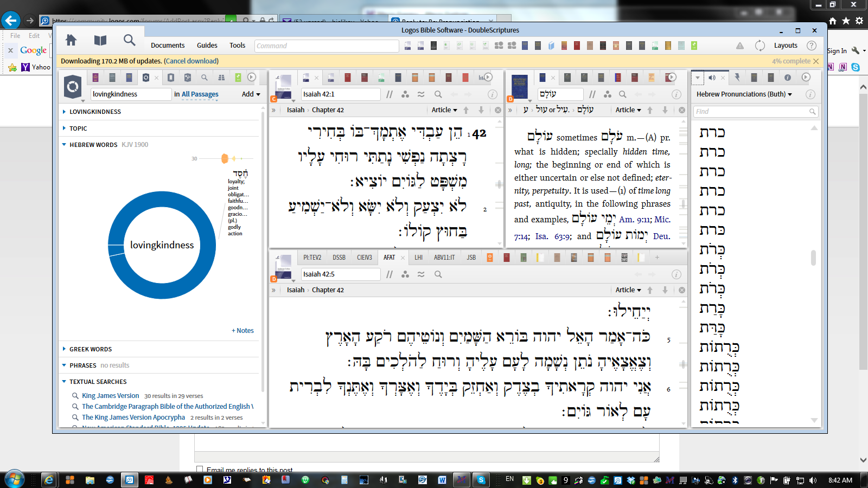
Task: Click the inline search icon in Isaiah 42:5 panel
Action: click(438, 274)
